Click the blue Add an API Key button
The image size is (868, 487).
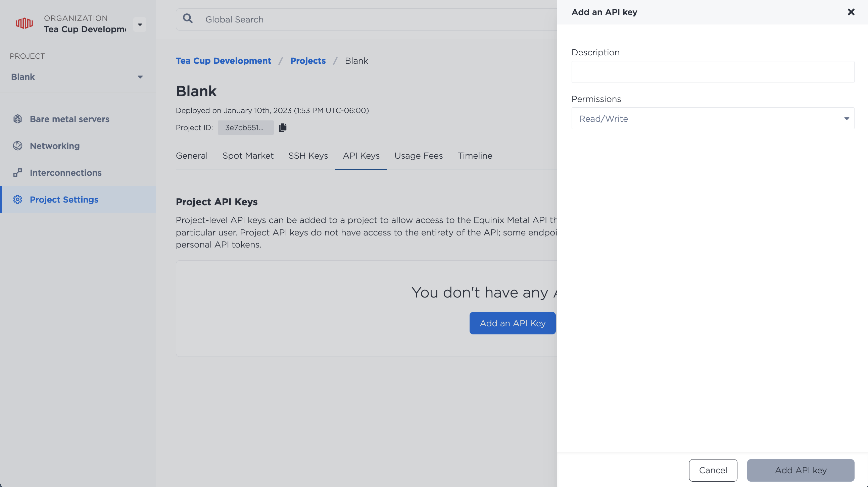point(513,323)
